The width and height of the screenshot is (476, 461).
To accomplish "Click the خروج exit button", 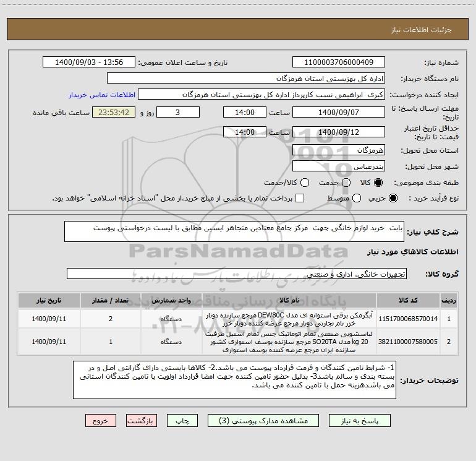I will 101,421.
